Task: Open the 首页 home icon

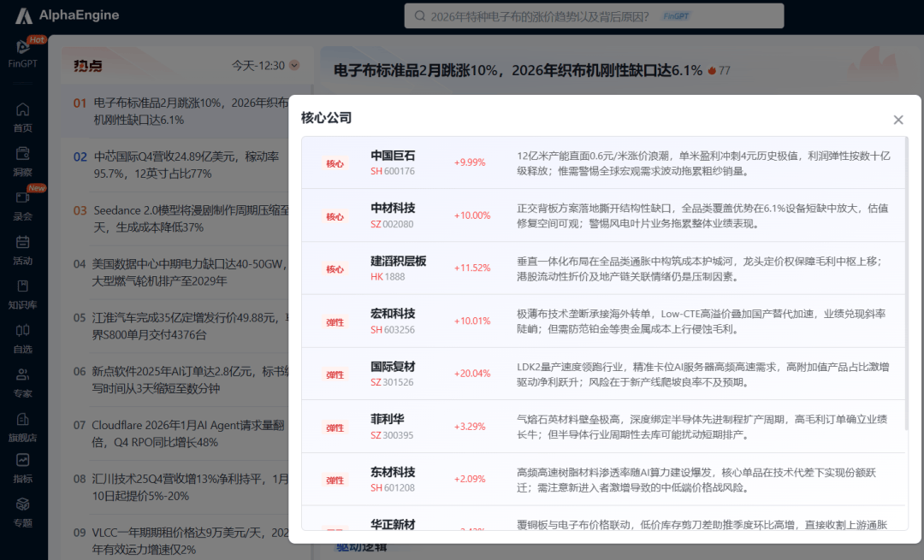Action: click(23, 115)
